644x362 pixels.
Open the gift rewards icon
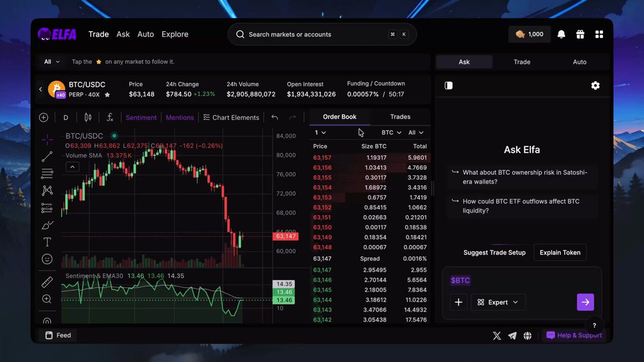coord(580,34)
